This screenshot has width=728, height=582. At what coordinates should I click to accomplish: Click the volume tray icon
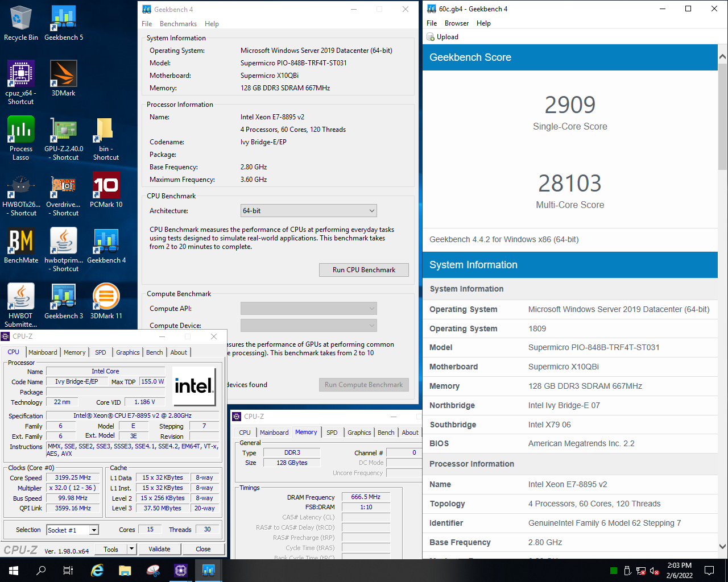coord(655,571)
